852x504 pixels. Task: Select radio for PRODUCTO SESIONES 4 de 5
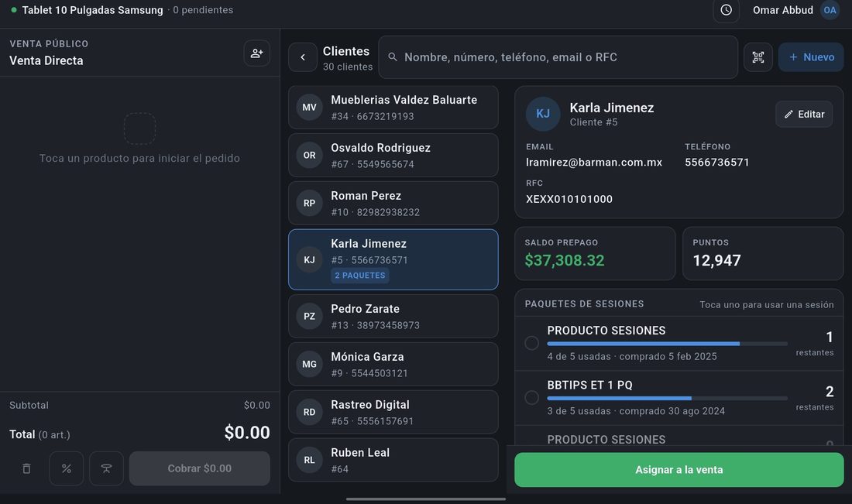coord(531,343)
